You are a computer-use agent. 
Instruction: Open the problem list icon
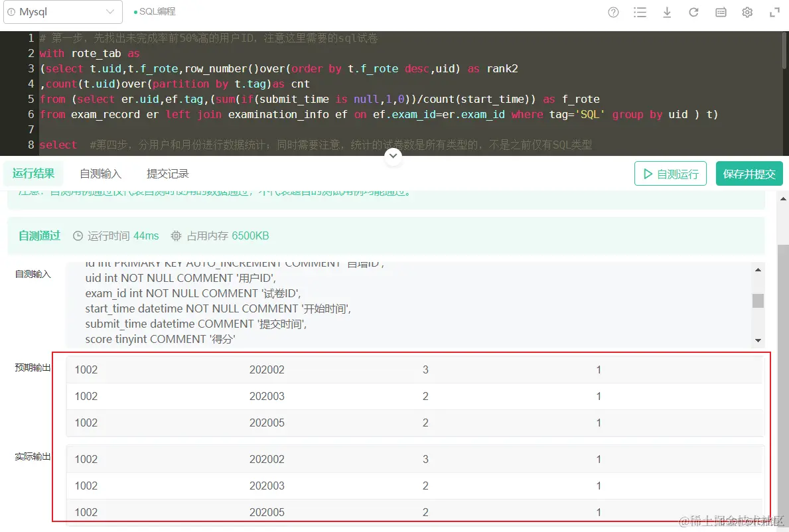point(640,13)
